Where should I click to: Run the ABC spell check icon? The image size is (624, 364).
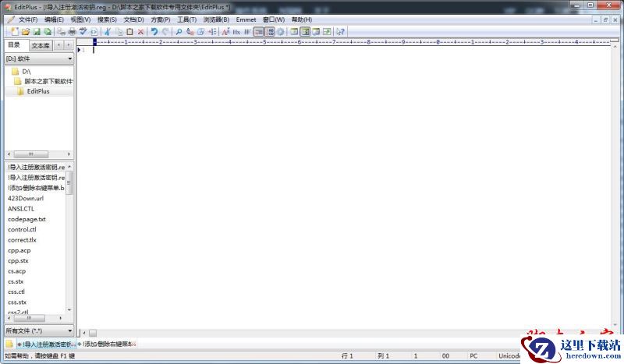pyautogui.click(x=83, y=32)
